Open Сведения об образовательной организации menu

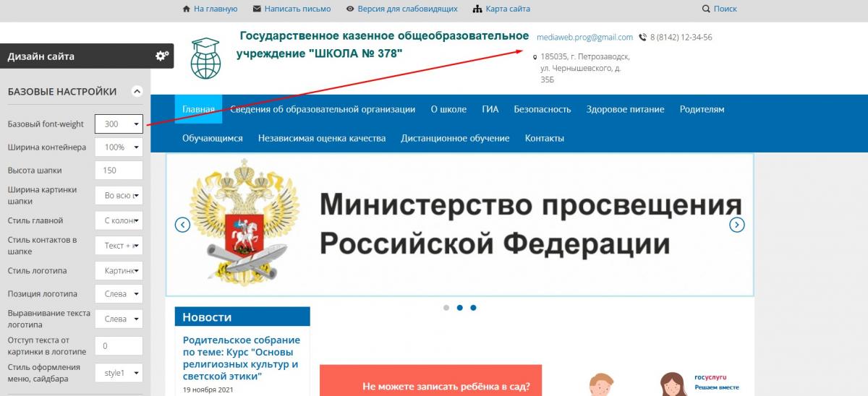(x=323, y=109)
